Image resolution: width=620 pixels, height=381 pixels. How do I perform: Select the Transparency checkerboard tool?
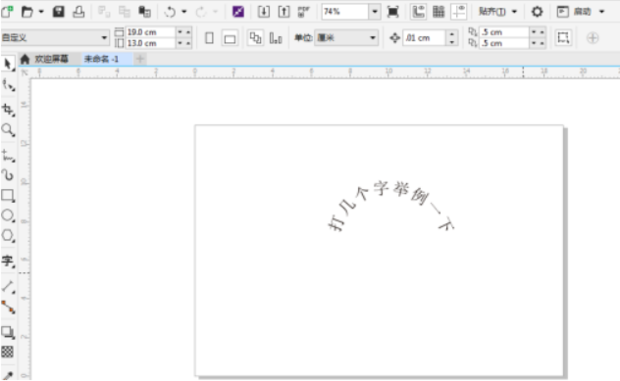(8, 352)
